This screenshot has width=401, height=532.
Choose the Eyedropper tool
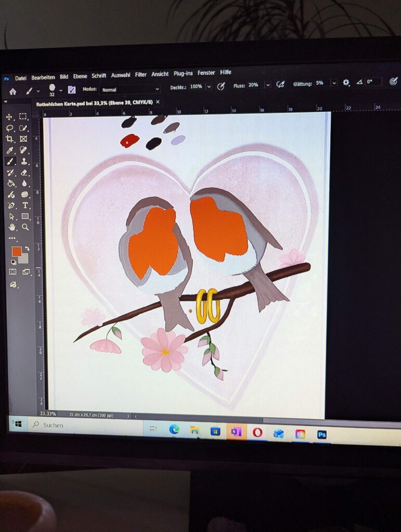coord(9,150)
